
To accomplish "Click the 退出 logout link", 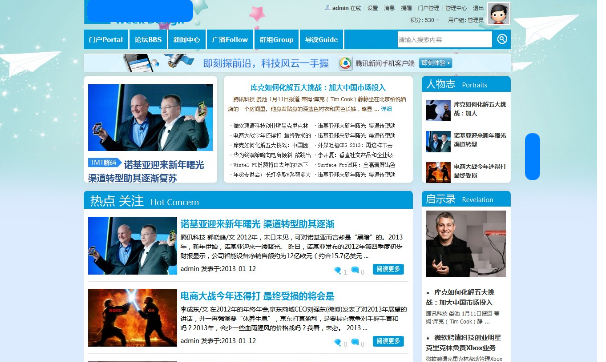I will click(x=478, y=8).
